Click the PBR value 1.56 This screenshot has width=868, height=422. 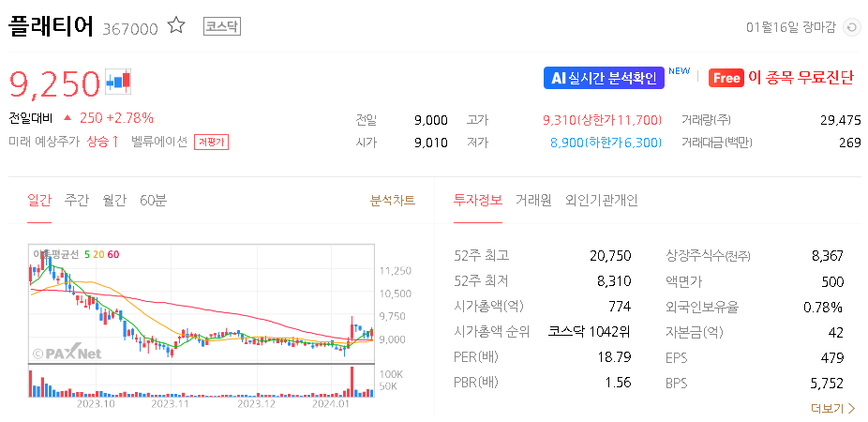click(x=618, y=384)
